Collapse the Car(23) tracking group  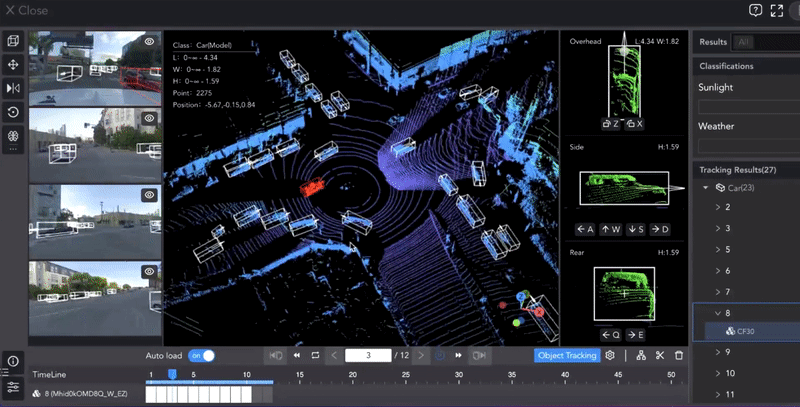tap(706, 188)
